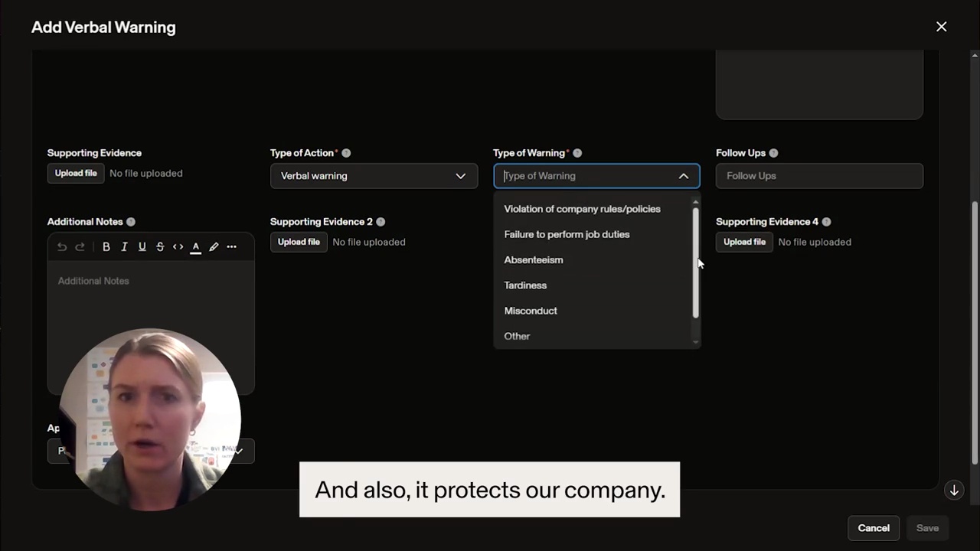Click the Bold formatting icon
980x551 pixels.
click(x=106, y=246)
